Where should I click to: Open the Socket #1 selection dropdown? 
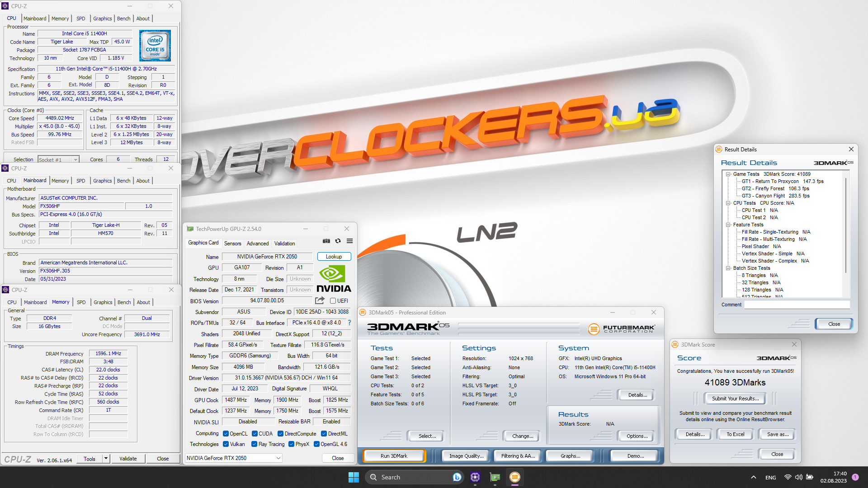point(58,160)
